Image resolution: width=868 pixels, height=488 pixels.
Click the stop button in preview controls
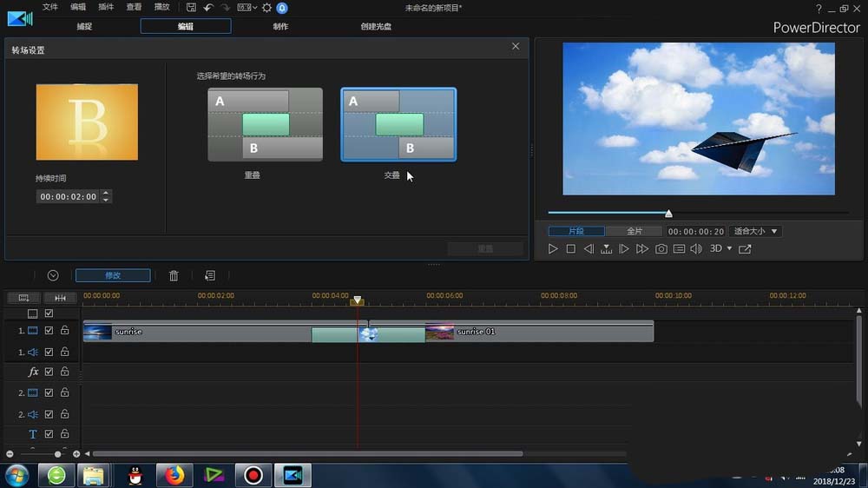[571, 249]
